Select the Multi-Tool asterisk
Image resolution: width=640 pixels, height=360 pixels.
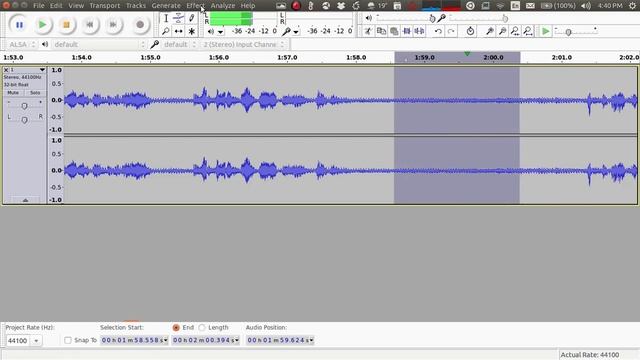191,31
